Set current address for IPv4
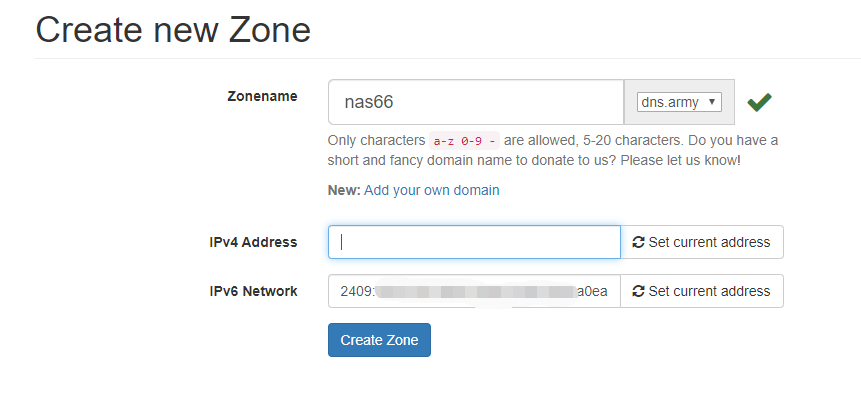Screen dimensions: 861x393 click(x=702, y=242)
